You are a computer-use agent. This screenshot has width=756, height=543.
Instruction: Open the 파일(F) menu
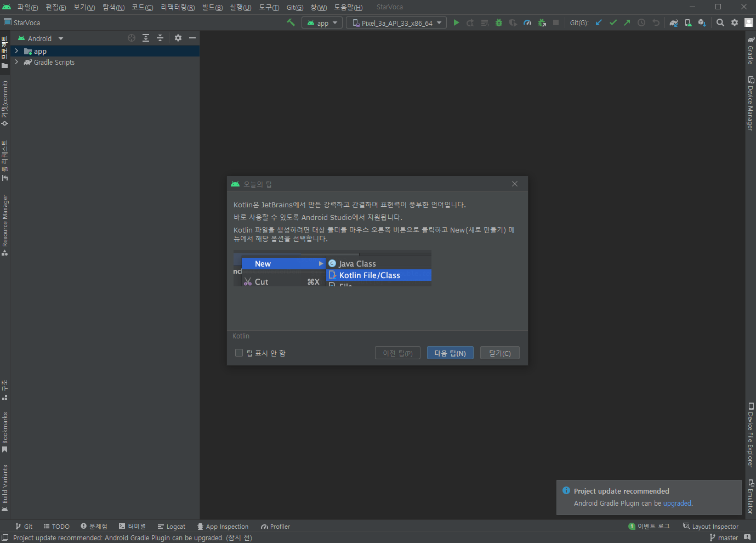coord(27,7)
